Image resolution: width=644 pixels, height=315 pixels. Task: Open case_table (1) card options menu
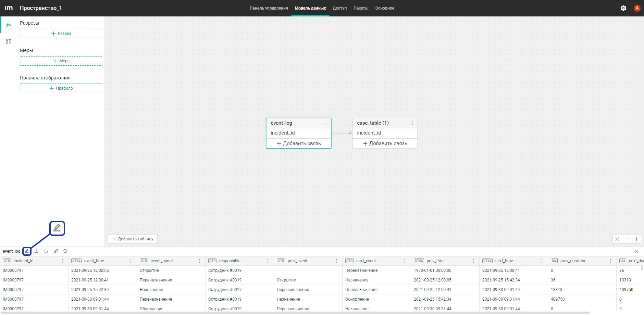412,123
